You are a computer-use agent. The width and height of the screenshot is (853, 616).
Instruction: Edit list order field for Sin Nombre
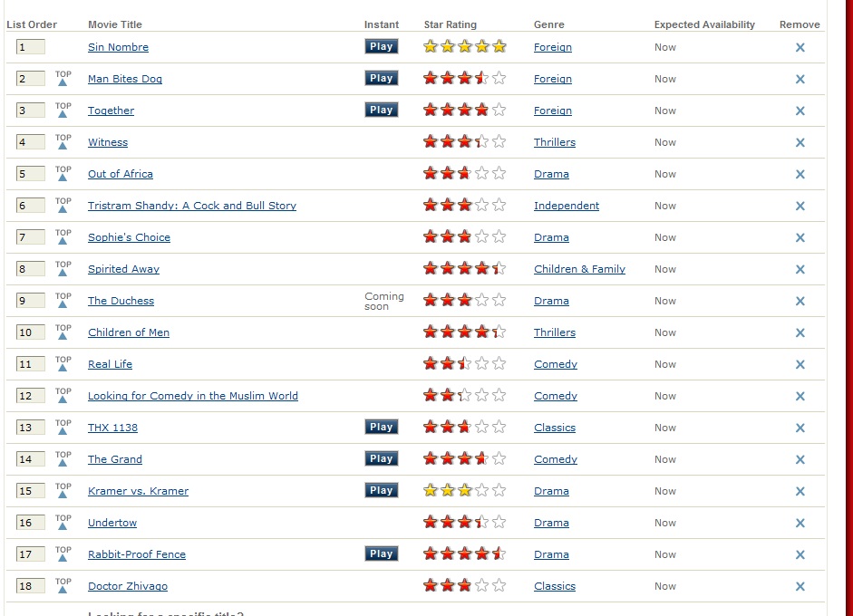(x=30, y=47)
